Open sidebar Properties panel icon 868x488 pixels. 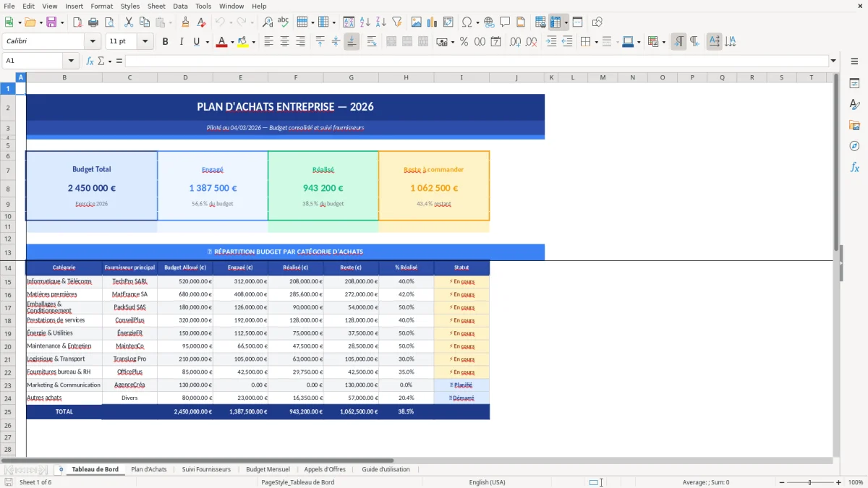854,83
